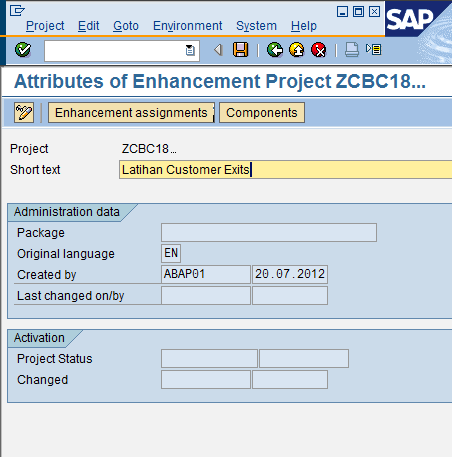The width and height of the screenshot is (452, 457).
Task: Close the SAP window
Action: [x=374, y=12]
